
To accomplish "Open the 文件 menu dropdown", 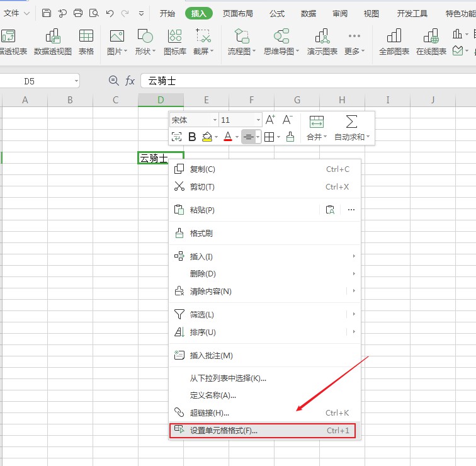I will coord(16,13).
